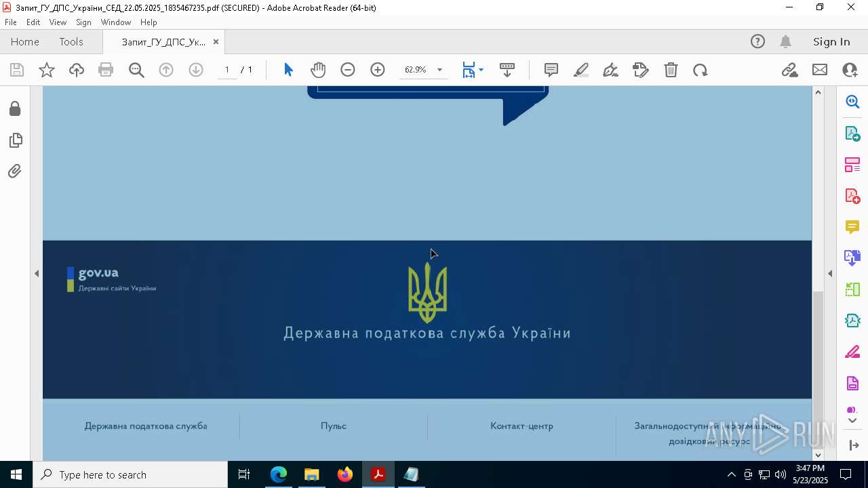The width and height of the screenshot is (868, 488).
Task: Open the Help question mark icon
Action: click(x=757, y=41)
